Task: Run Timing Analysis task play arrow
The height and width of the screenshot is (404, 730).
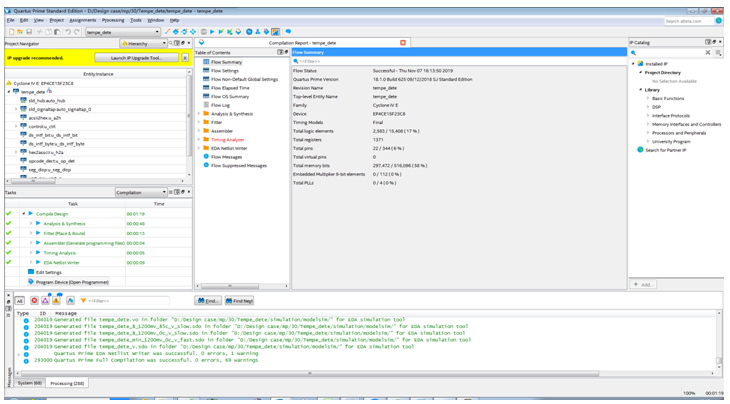Action: point(38,253)
